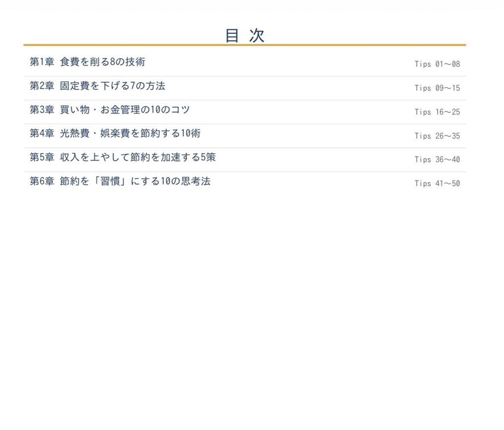Image resolution: width=504 pixels, height=430 pixels.
Task: Select the Tips 26～35 label
Action: [437, 136]
